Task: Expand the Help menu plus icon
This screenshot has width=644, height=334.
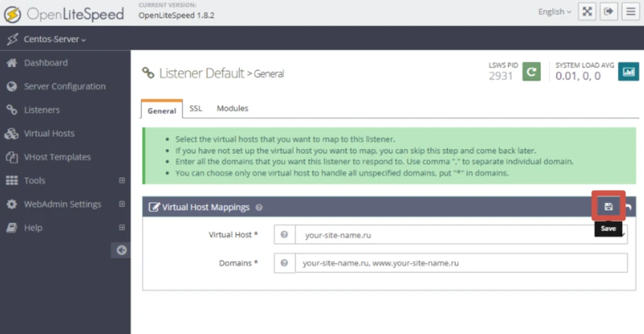Action: [x=122, y=228]
